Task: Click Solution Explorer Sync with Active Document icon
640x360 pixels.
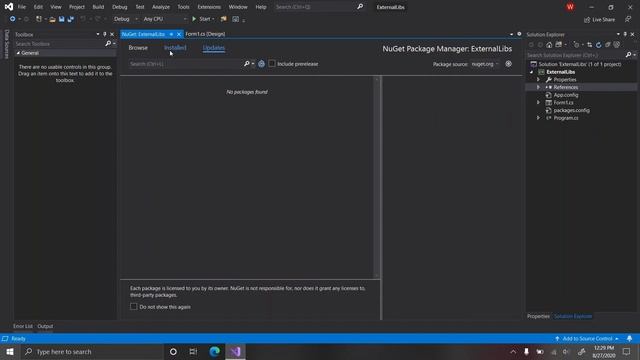Action: [589, 45]
